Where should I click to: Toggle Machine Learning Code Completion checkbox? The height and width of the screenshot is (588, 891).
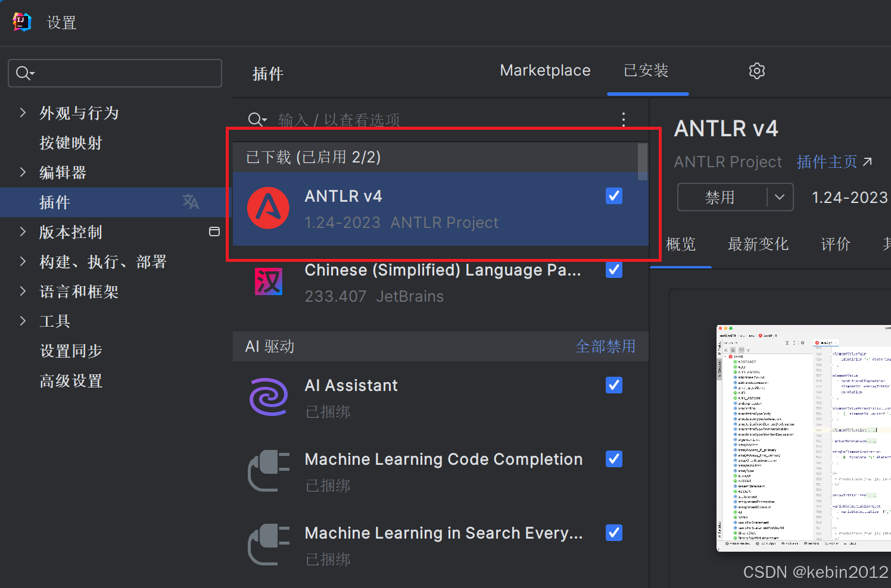(614, 459)
